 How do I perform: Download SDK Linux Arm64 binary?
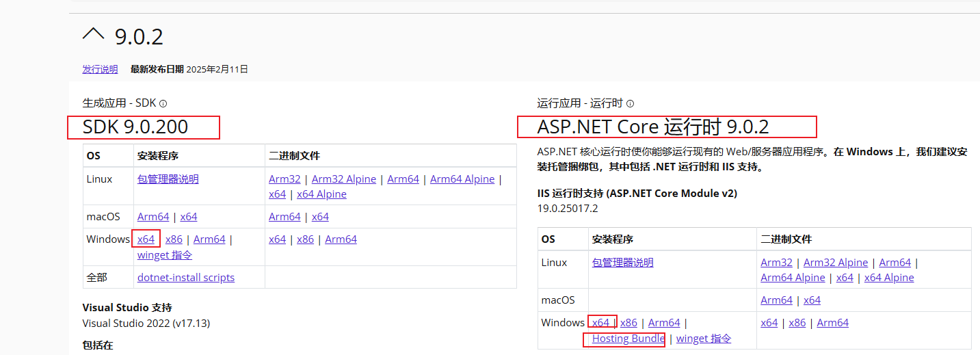point(403,179)
